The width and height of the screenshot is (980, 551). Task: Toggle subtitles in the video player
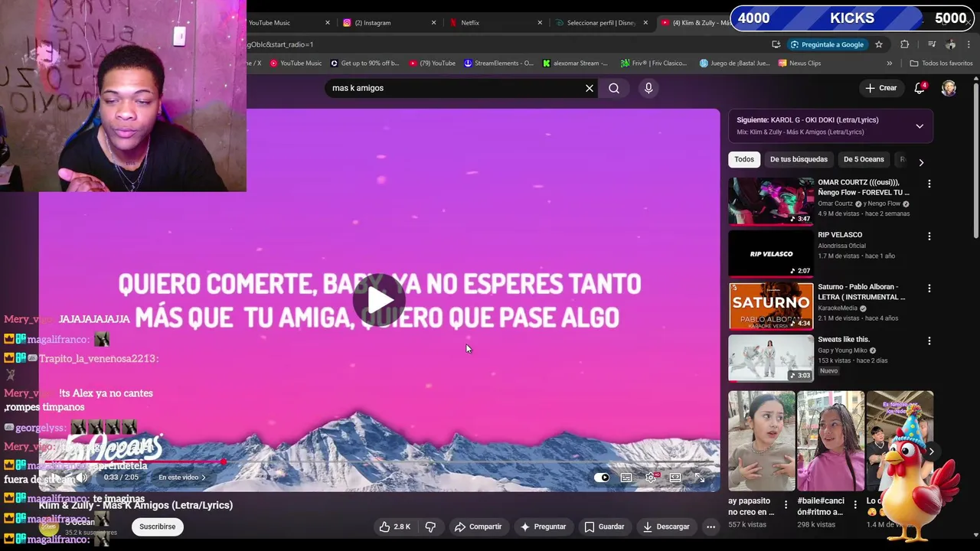626,478
